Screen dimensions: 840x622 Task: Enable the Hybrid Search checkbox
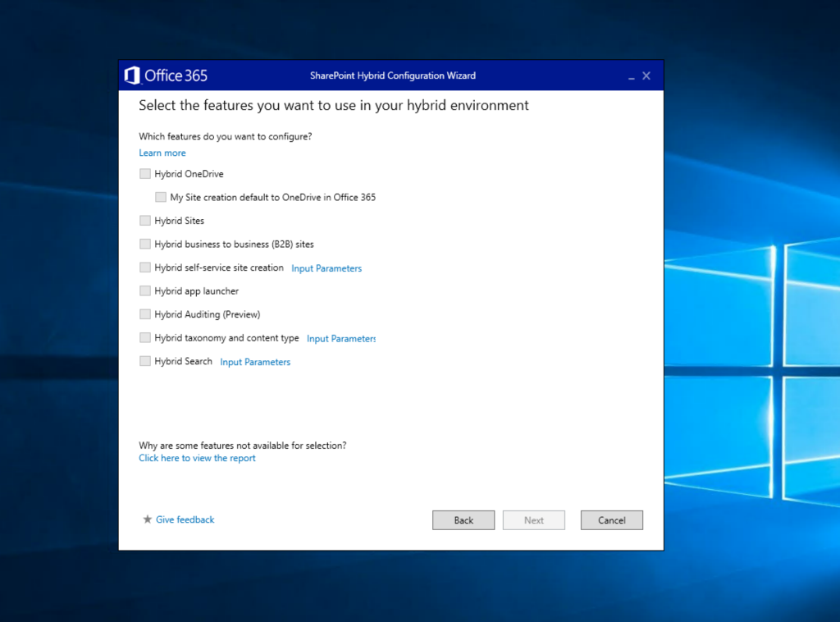(144, 361)
